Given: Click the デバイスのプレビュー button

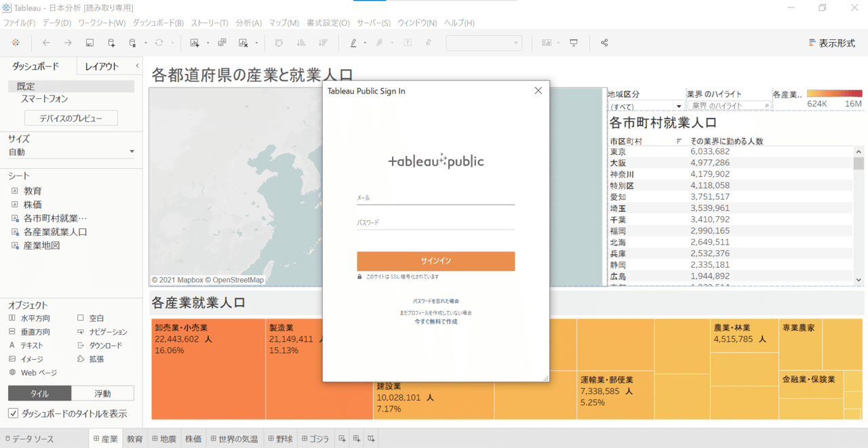Looking at the screenshot, I should pyautogui.click(x=71, y=118).
